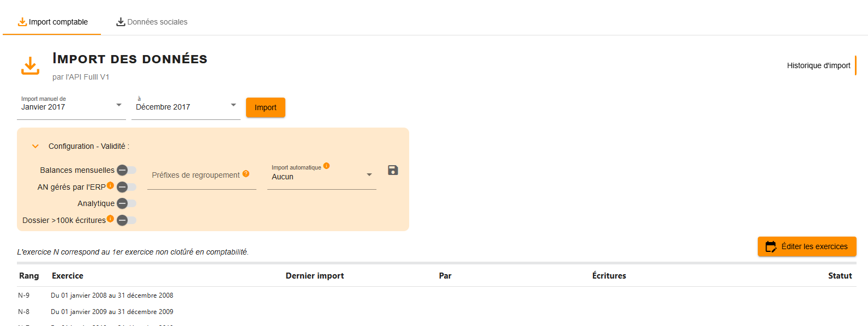Open the Janvier 2017 start month dropdown
Viewport: 868px width, 326px height.
(71, 106)
